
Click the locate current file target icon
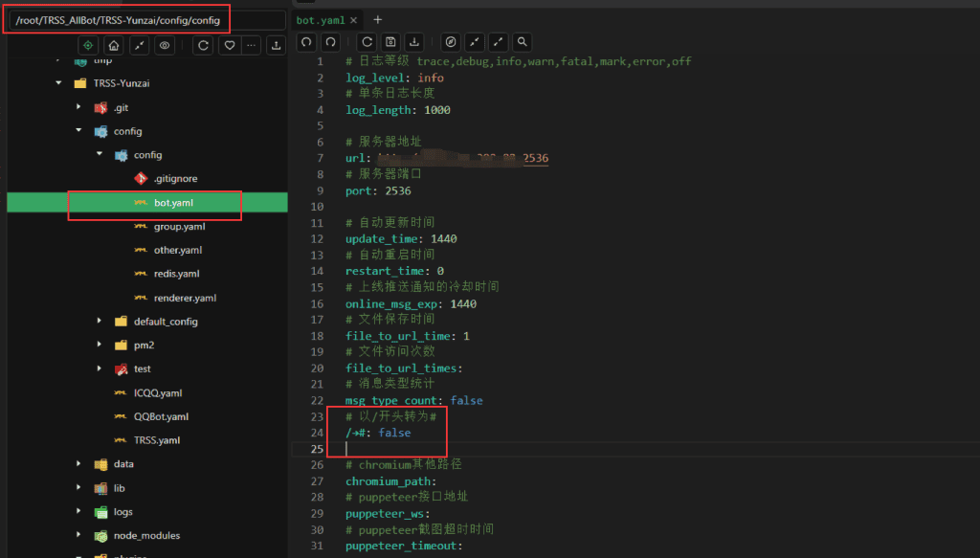[x=88, y=45]
